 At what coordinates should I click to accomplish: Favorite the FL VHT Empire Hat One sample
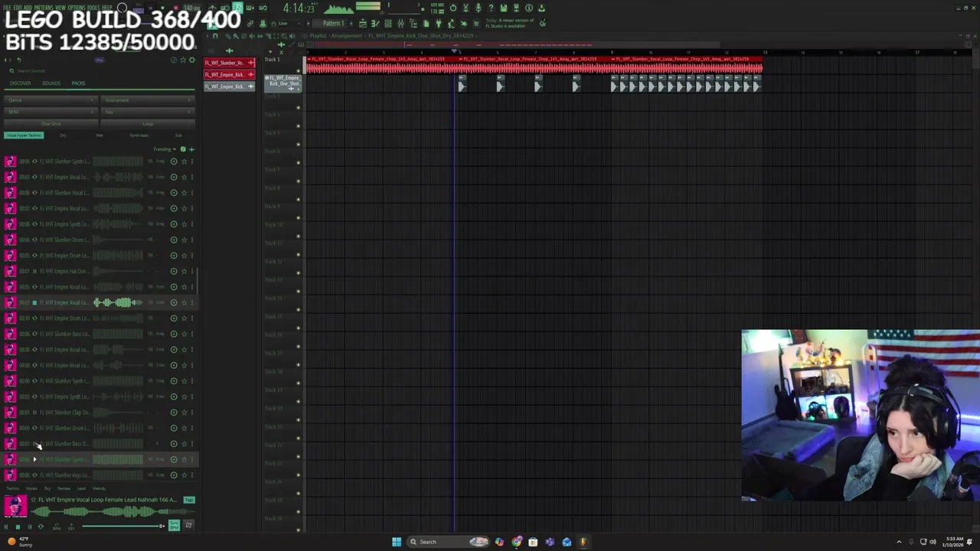pyautogui.click(x=184, y=271)
